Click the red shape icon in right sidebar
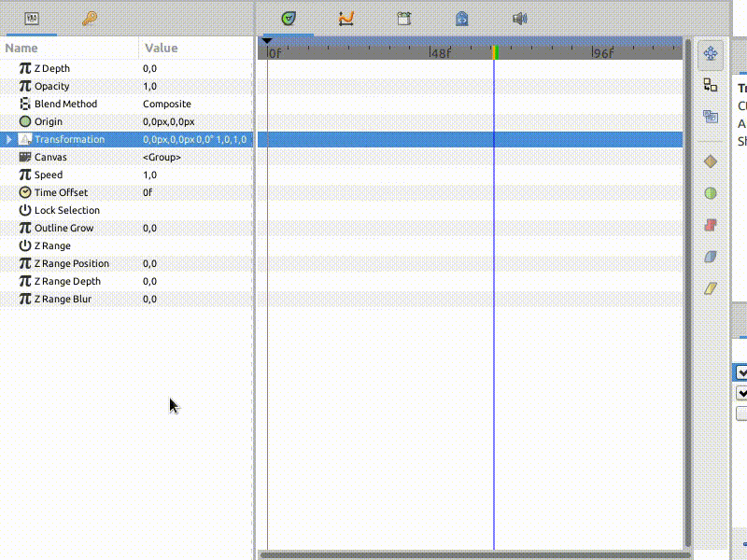 tap(711, 225)
